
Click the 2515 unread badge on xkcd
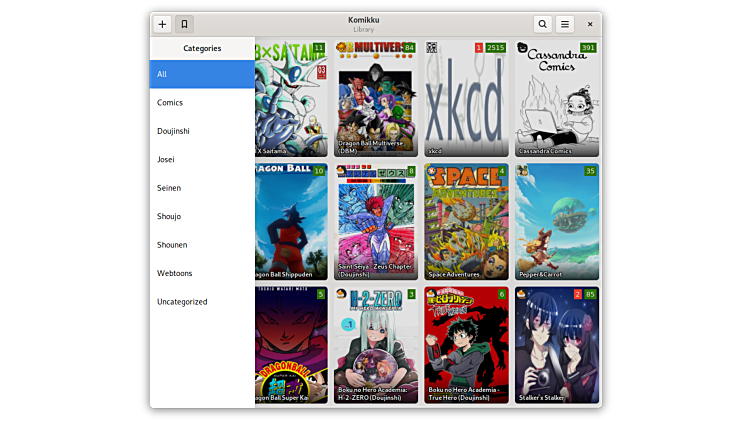pyautogui.click(x=495, y=48)
